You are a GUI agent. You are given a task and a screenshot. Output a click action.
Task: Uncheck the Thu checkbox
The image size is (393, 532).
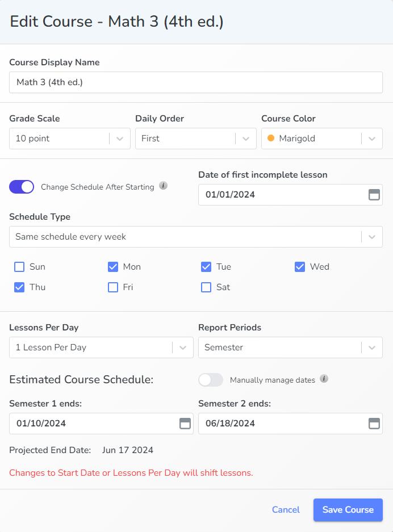coord(19,287)
